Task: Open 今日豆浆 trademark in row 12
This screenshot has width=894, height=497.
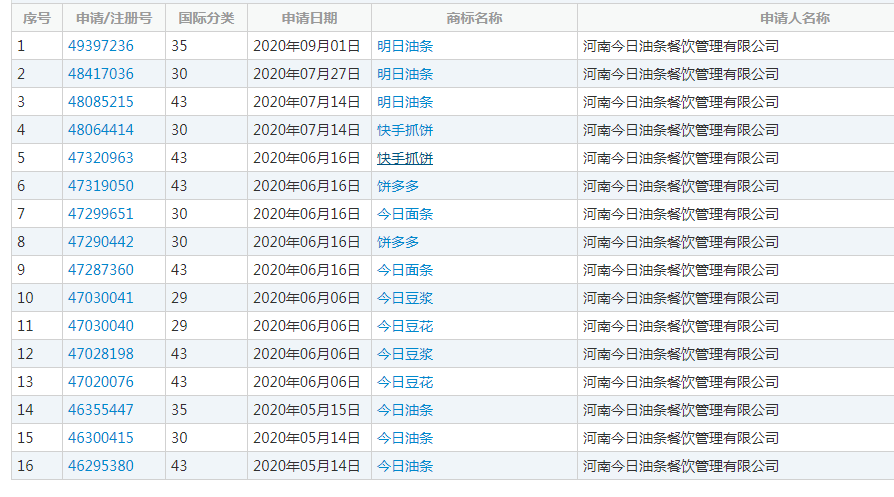Action: [405, 353]
